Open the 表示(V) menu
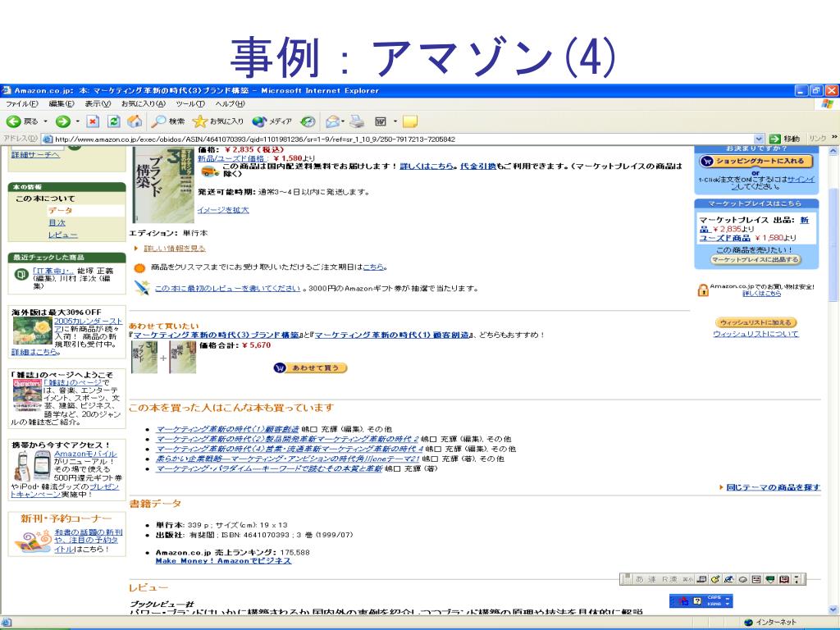840x630 pixels. (x=98, y=104)
